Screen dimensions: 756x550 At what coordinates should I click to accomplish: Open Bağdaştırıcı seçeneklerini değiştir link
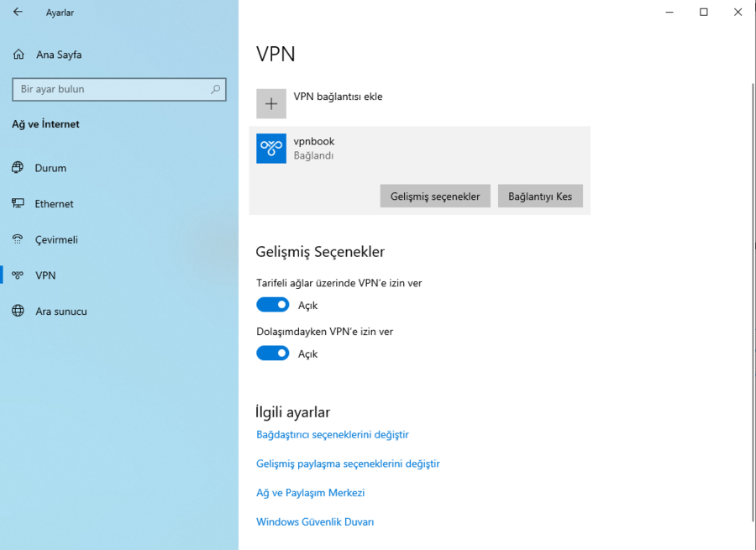(x=332, y=435)
